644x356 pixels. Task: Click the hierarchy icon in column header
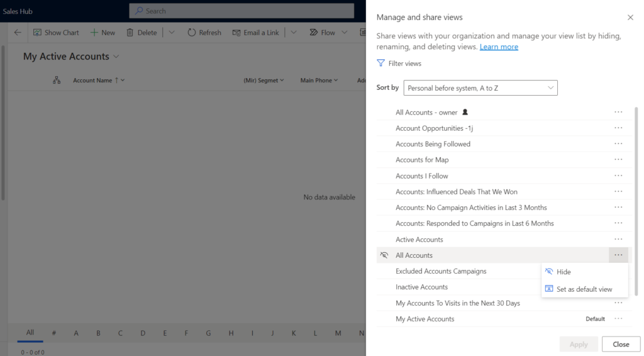tap(57, 81)
